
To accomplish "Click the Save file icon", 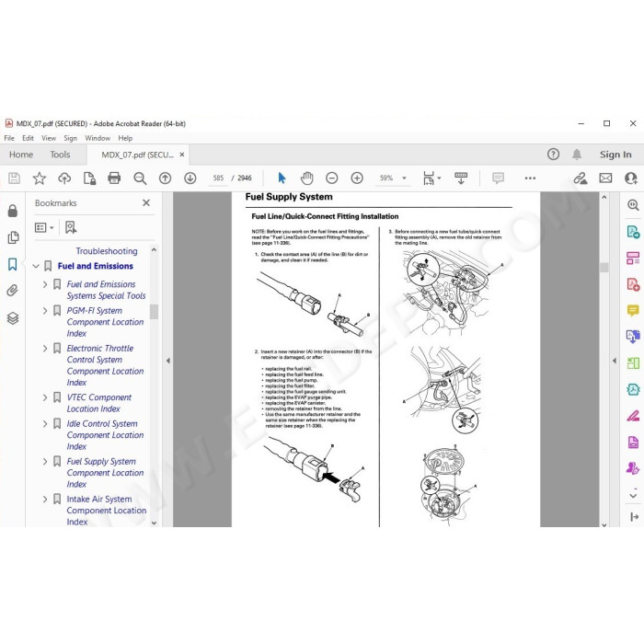I will pos(14,178).
